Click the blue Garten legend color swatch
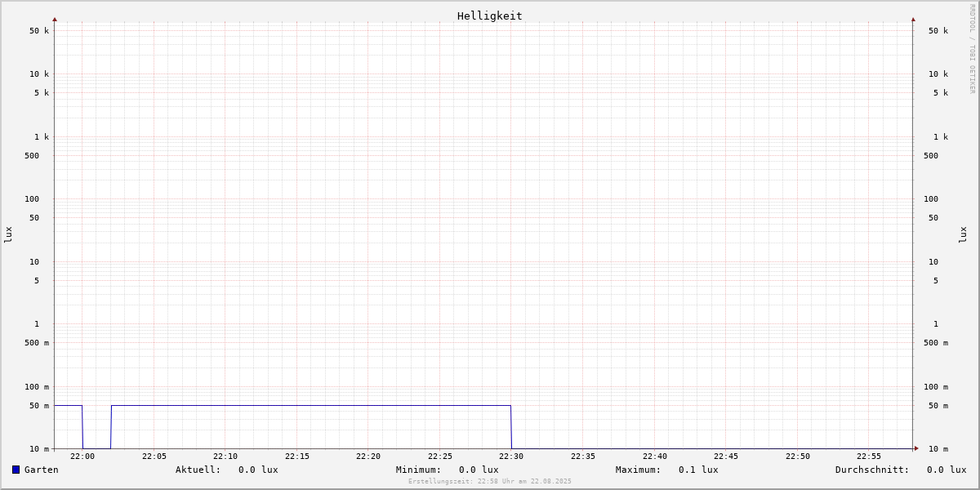 (x=16, y=470)
